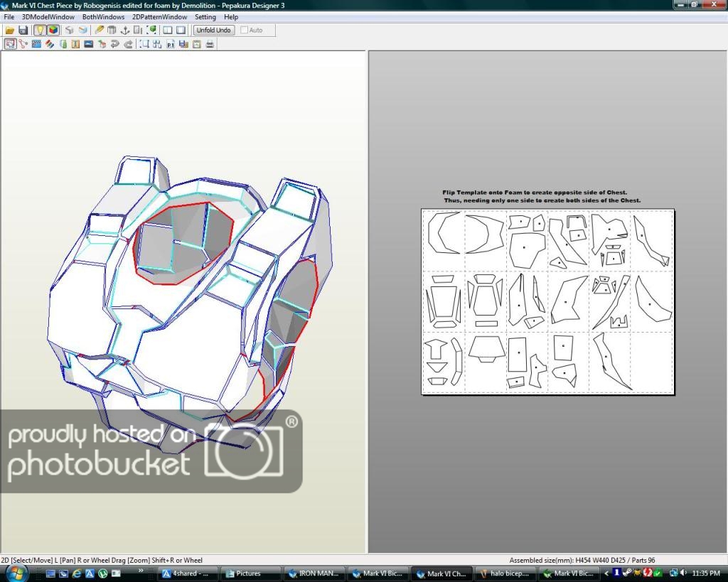Expand the Quick Launch overflow chevron
Screen dimensions: 728x582
click(x=141, y=571)
